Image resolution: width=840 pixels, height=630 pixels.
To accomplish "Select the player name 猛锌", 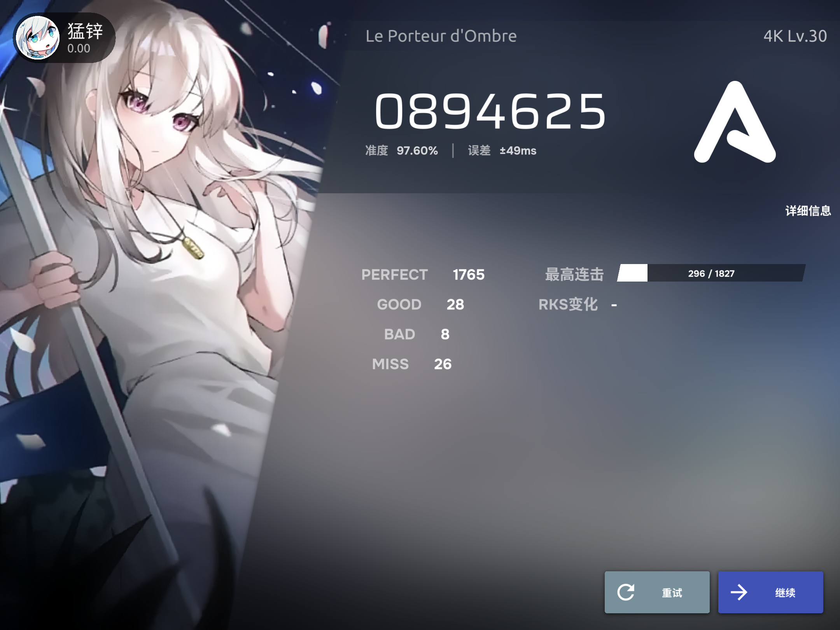I will pyautogui.click(x=85, y=31).
